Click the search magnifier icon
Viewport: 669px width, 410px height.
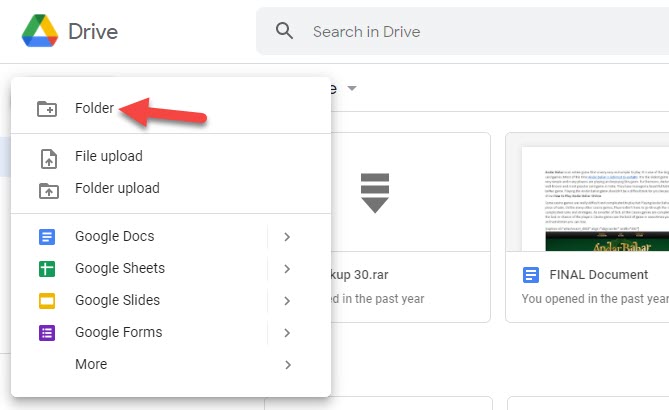285,31
